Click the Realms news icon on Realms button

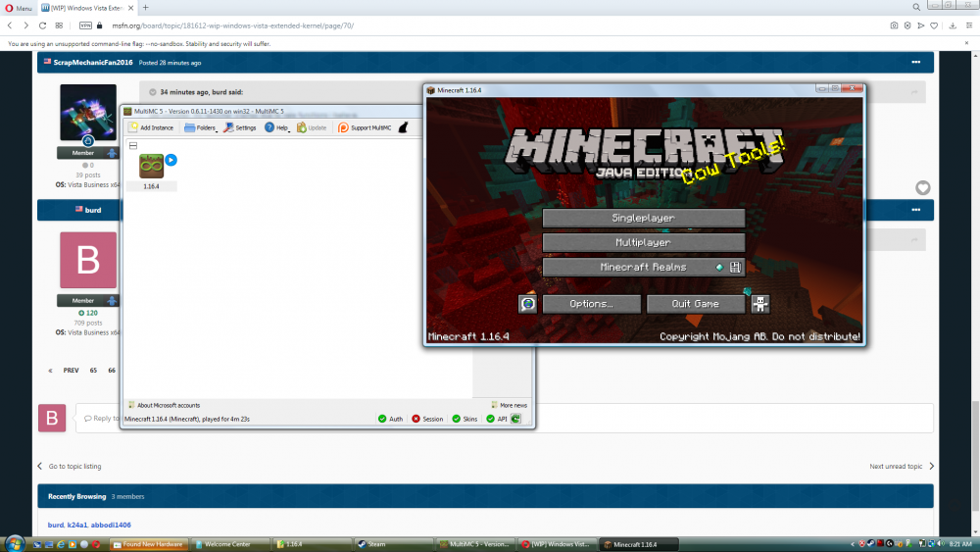735,267
